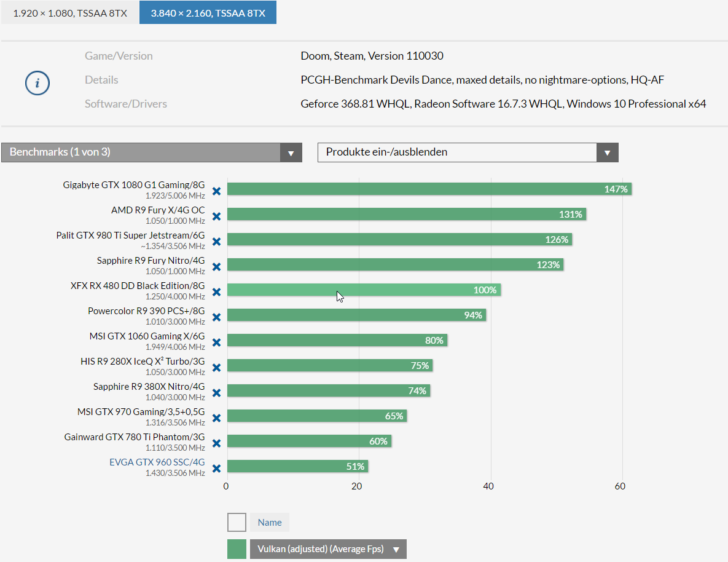Click the HIS R9 280X 75% bar

click(x=330, y=365)
